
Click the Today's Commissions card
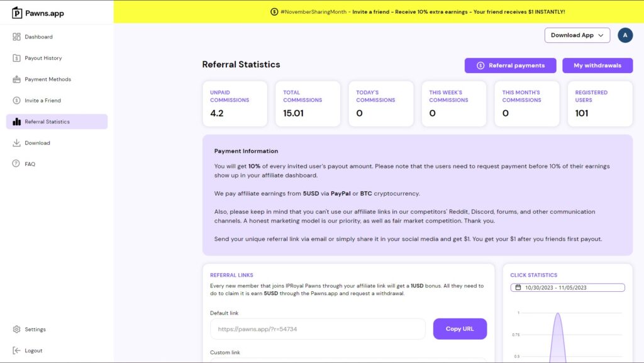pos(381,104)
